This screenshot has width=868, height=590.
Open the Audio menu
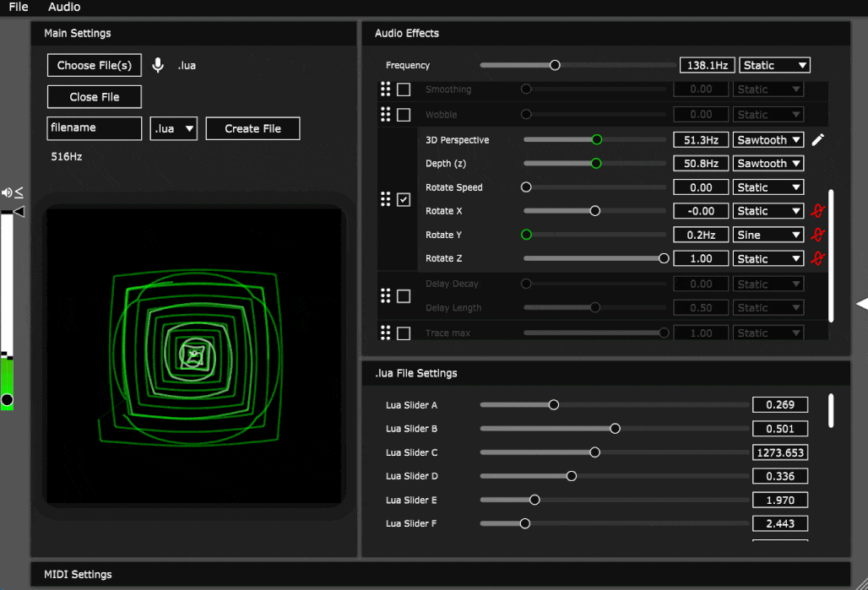(64, 7)
